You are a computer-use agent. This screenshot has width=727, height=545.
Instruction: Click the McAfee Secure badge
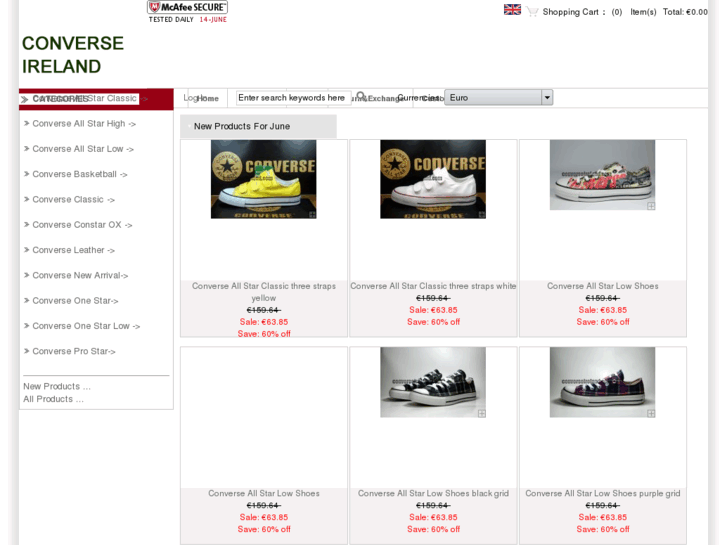coord(187,12)
